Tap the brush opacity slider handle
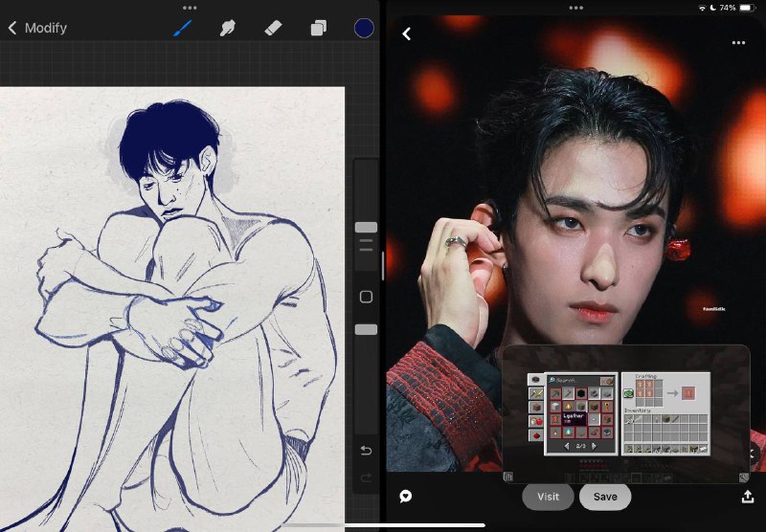The width and height of the screenshot is (766, 532). coord(366,330)
